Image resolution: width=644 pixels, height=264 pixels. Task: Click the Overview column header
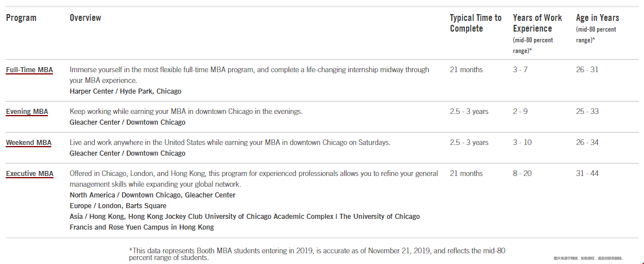tap(86, 17)
